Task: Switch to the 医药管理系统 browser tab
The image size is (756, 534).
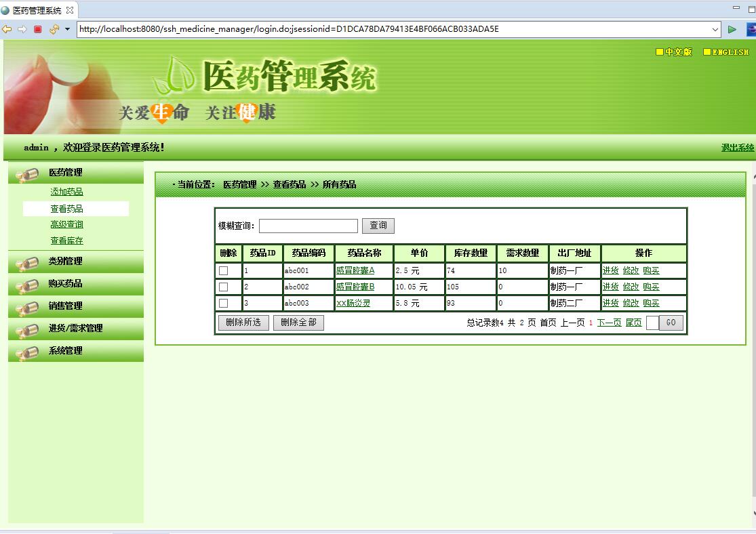Action: (37, 10)
